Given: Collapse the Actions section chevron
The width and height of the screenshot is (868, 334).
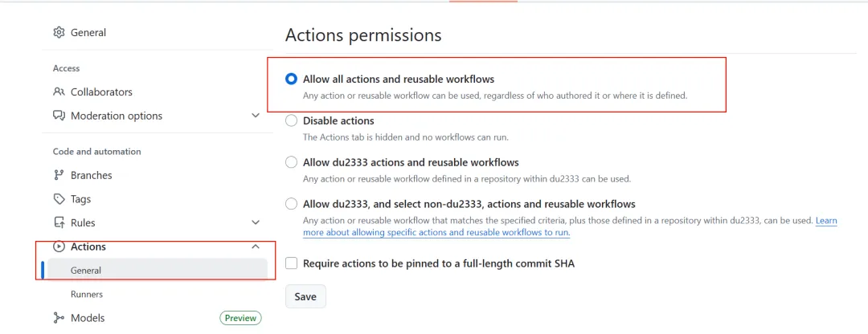Looking at the screenshot, I should tap(256, 246).
